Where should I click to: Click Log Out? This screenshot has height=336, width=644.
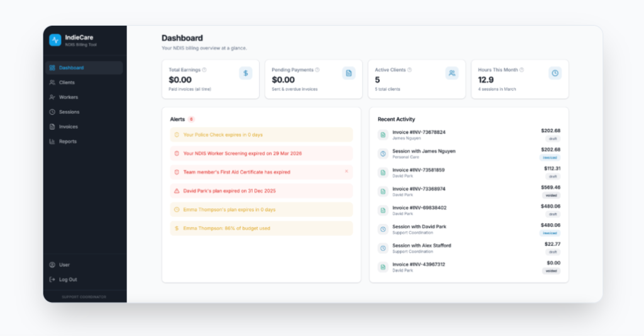point(84,280)
